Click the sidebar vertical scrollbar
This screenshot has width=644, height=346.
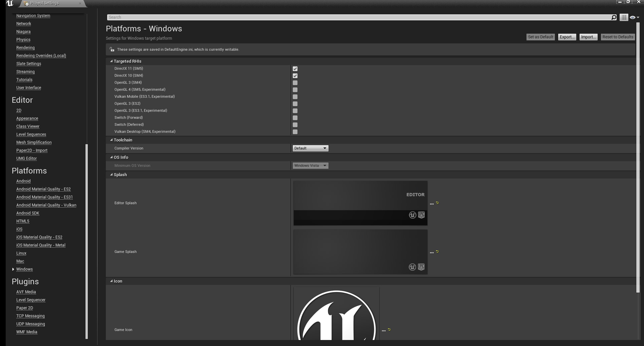tap(87, 242)
